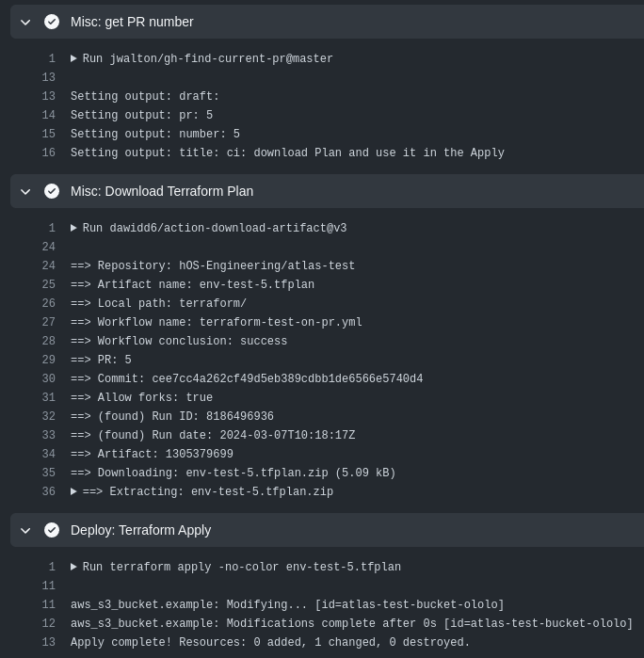Collapse the 'Deploy: Terraform Apply' step
Screen dimensions: 644x658
click(x=25, y=530)
